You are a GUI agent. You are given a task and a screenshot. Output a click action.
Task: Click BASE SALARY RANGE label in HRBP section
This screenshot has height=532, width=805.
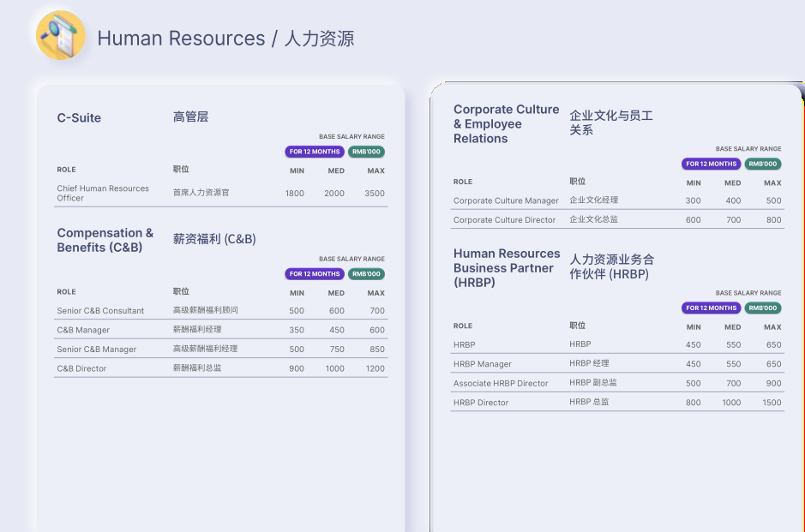[x=748, y=294]
